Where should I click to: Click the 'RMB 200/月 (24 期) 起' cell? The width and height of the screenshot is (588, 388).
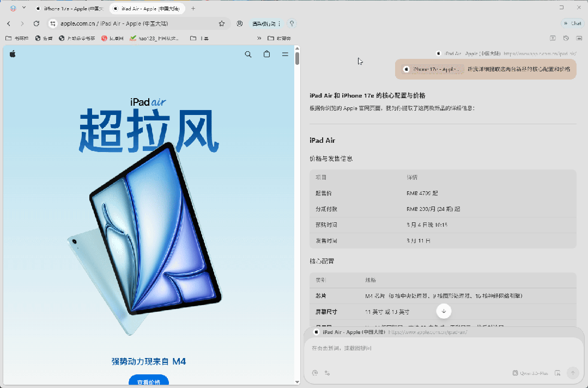tap(433, 209)
